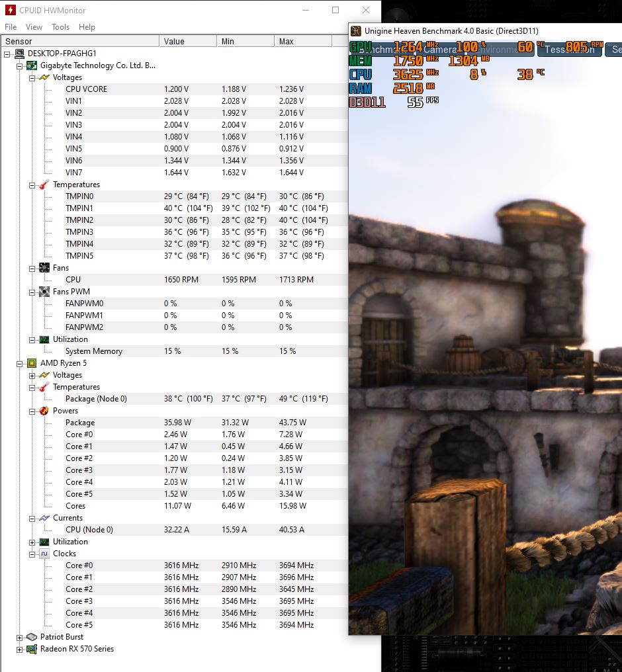
Task: Collapse the Currents section
Action: tap(32, 519)
